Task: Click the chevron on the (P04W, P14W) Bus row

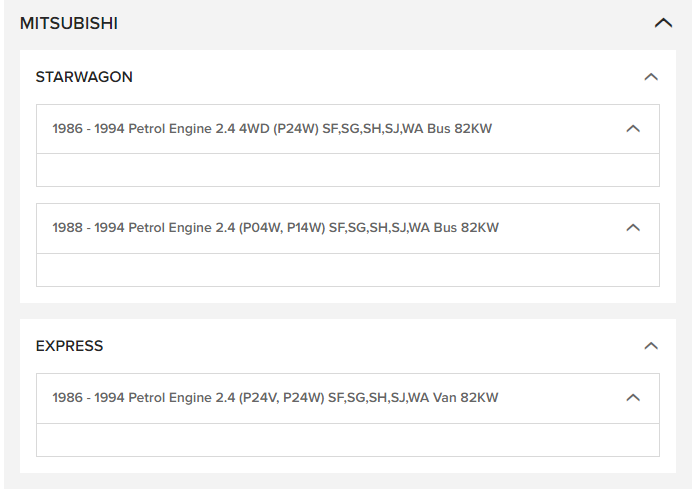Action: [x=632, y=228]
